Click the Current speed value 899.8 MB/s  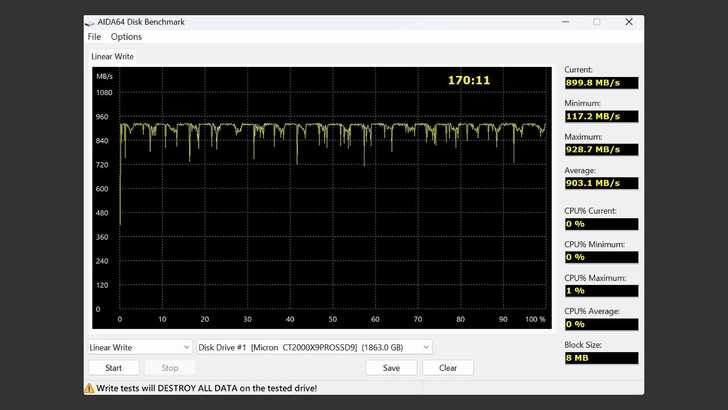(x=600, y=83)
